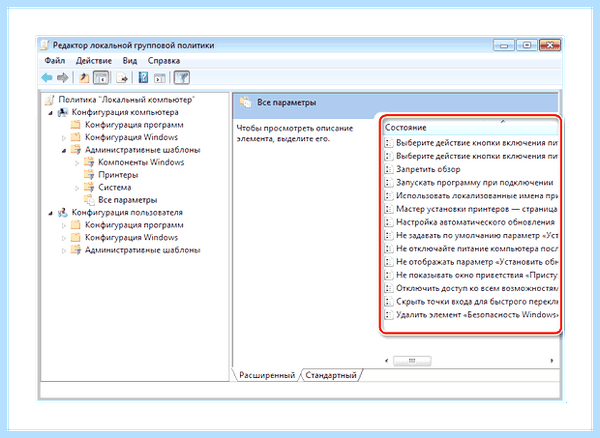600x438 pixels.
Task: Expand the Система node
Action: click(77, 188)
